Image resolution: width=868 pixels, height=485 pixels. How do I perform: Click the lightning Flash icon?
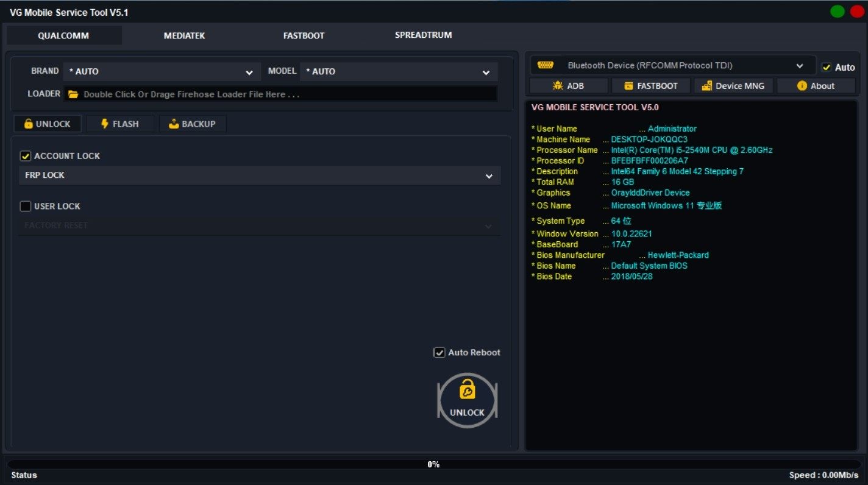[x=105, y=124]
